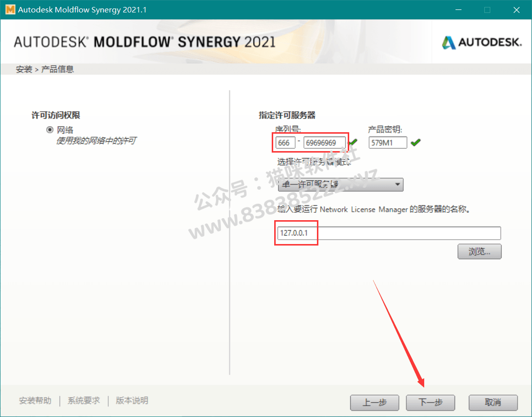
Task: Click the 使用我的网络中的许可 description text
Action: [96, 141]
